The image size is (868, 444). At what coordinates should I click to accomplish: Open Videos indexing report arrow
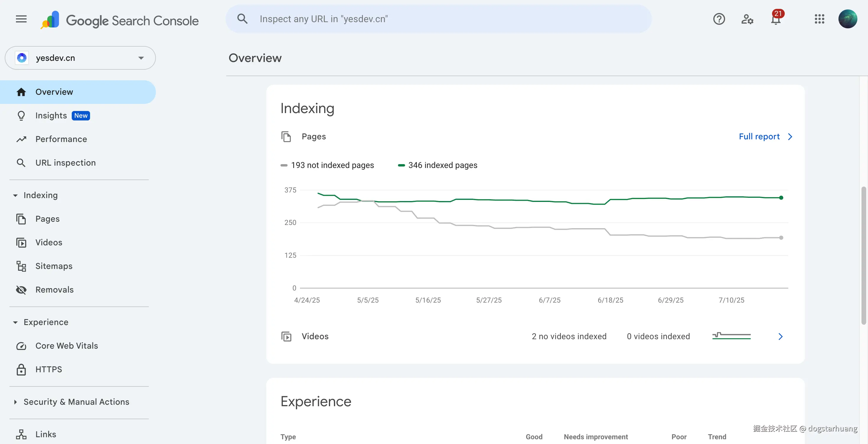pos(780,336)
